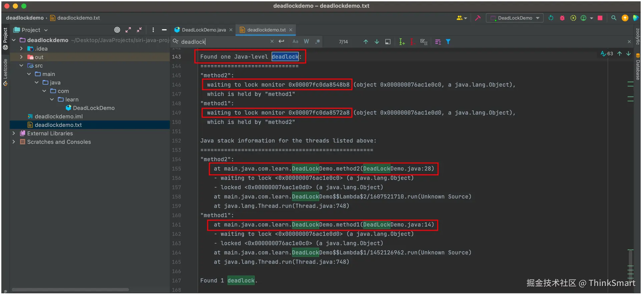Image resolution: width=644 pixels, height=296 pixels.
Task: Close the DeadLockDemo.java tab
Action: pyautogui.click(x=231, y=30)
